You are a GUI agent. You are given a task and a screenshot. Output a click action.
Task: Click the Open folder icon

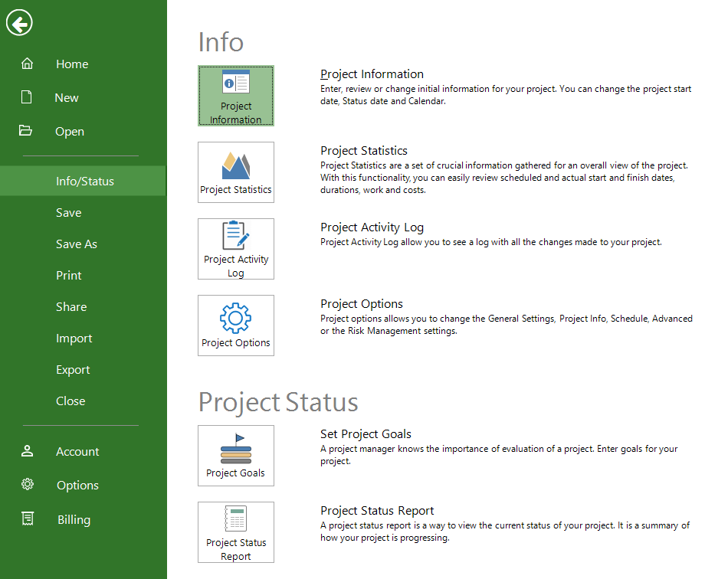(26, 131)
